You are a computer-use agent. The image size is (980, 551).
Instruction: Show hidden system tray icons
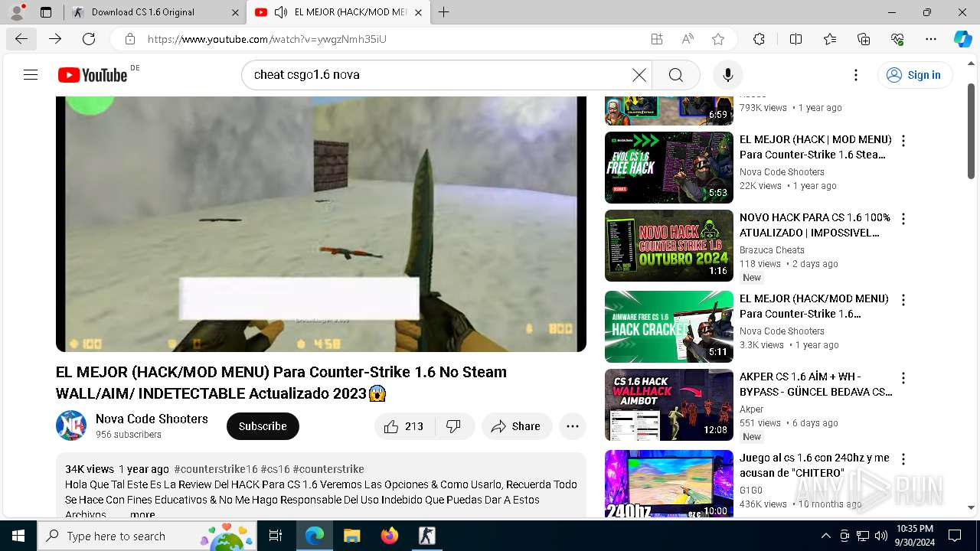826,536
